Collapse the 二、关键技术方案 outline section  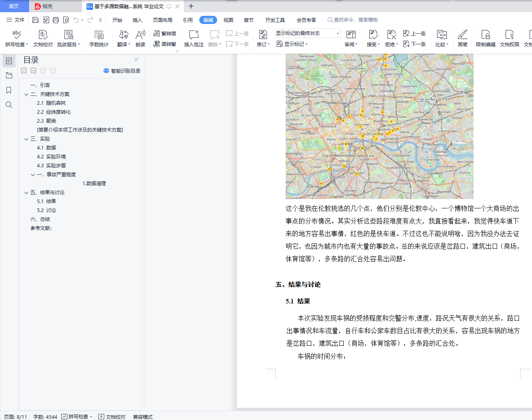[26, 94]
